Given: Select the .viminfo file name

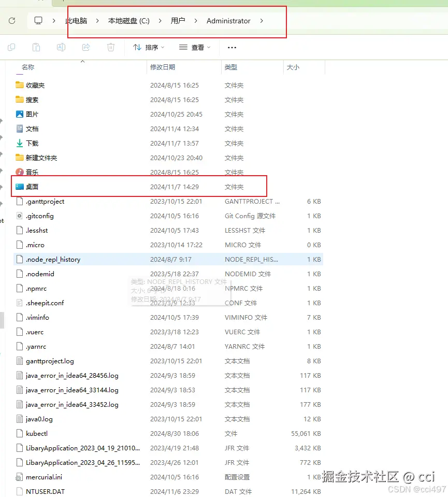Looking at the screenshot, I should click(37, 318).
